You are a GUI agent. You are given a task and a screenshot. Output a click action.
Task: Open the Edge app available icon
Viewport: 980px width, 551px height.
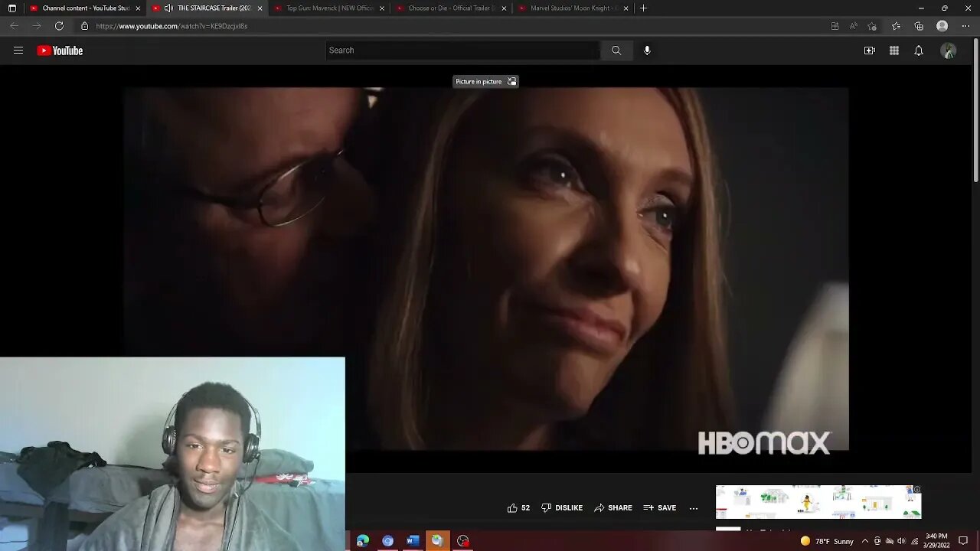(x=835, y=26)
